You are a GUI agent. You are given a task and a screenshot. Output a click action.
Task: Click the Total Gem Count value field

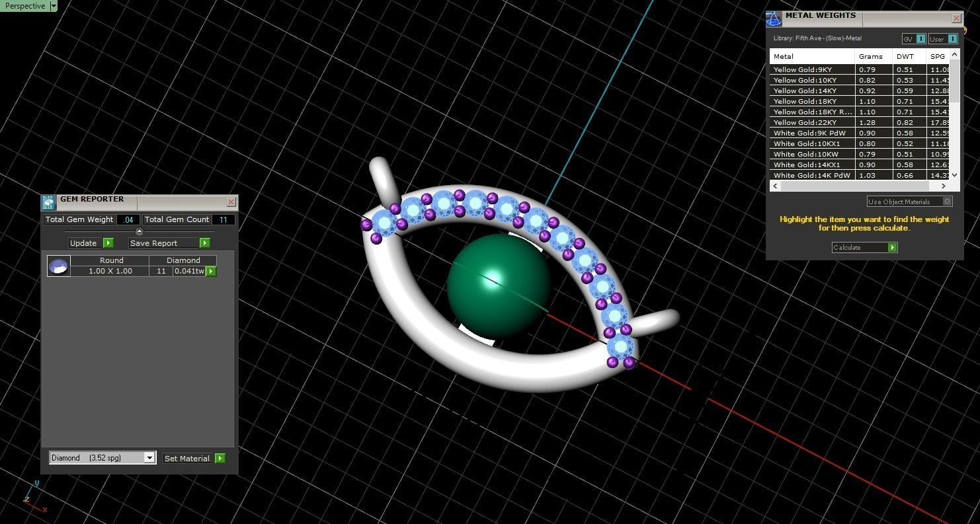point(224,219)
